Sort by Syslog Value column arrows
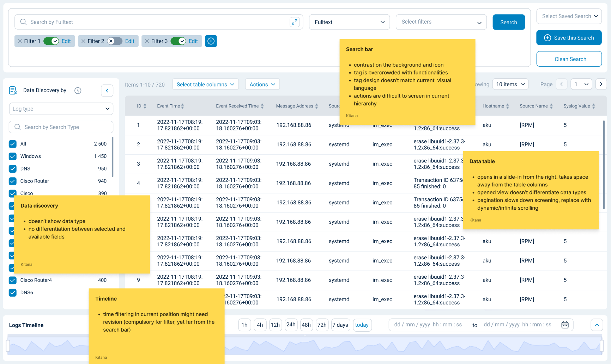Viewport: 611px width, 364px height. click(x=593, y=106)
